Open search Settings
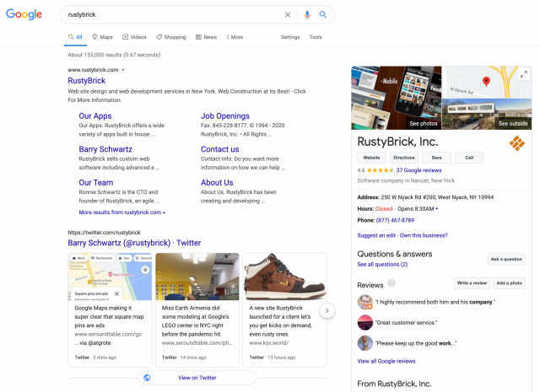 (x=290, y=37)
